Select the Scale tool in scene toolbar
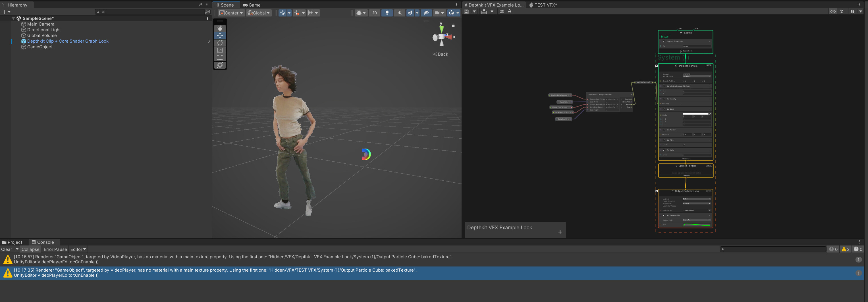The height and width of the screenshot is (302, 868). coord(220,50)
